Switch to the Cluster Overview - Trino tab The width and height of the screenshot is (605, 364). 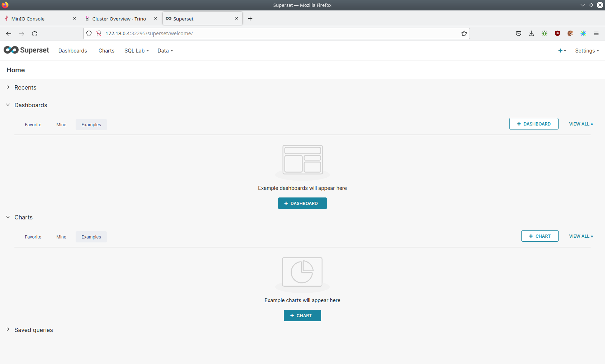click(119, 19)
